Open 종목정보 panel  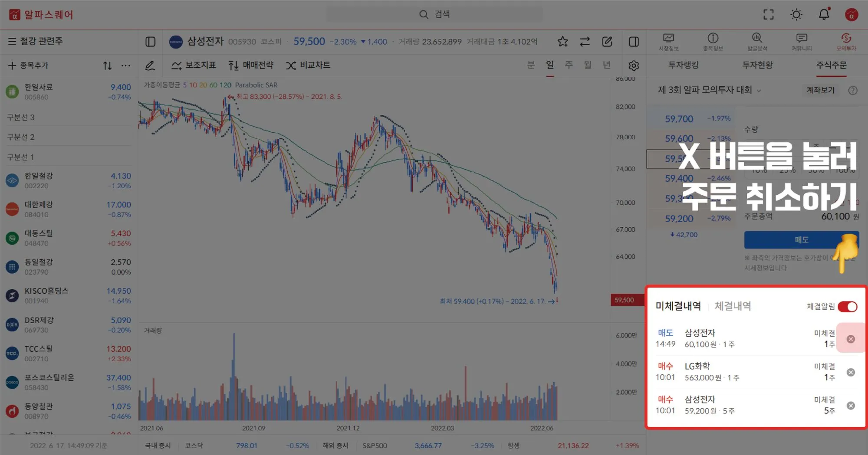[x=713, y=42]
